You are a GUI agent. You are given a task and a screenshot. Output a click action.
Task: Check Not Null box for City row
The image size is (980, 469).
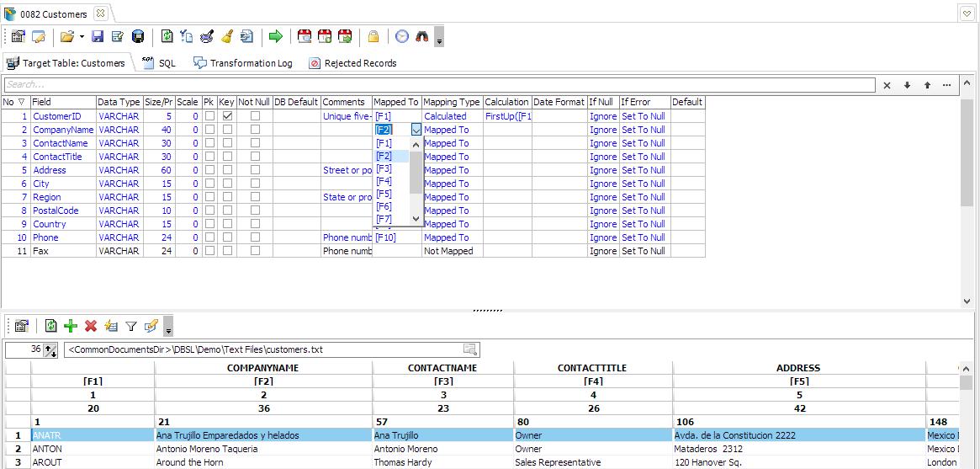(x=255, y=184)
